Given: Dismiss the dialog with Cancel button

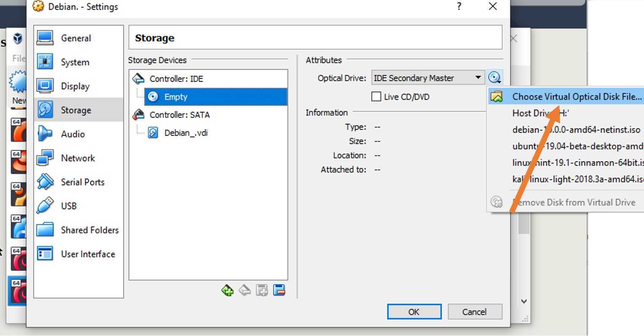Looking at the screenshot, I should pos(475,312).
